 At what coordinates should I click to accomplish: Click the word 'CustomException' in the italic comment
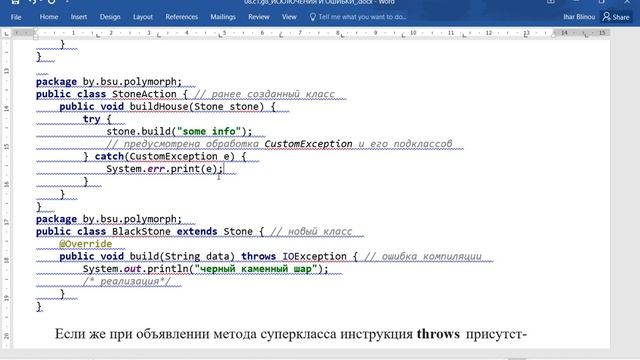point(308,144)
